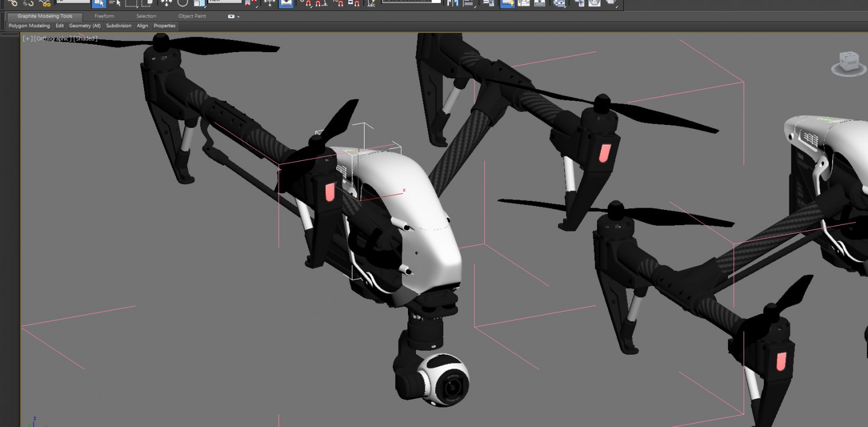Open the Schematic View
The image size is (868, 427).
pyautogui.click(x=539, y=3)
